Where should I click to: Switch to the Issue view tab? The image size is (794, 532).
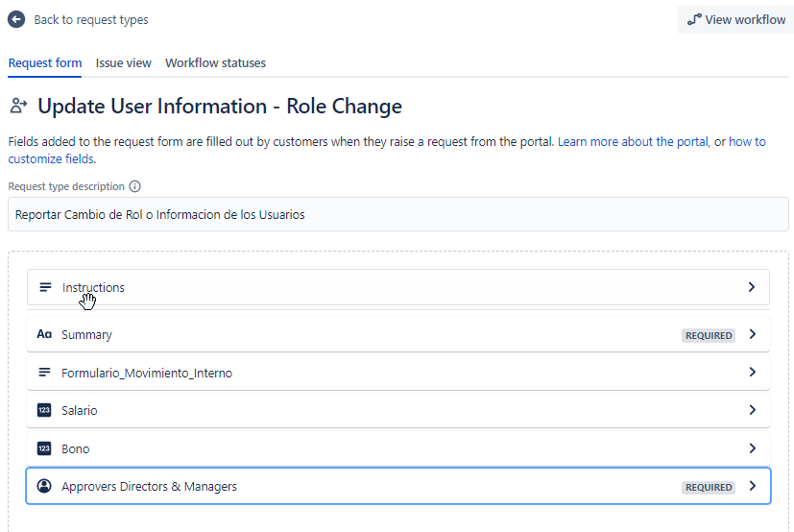pos(124,63)
